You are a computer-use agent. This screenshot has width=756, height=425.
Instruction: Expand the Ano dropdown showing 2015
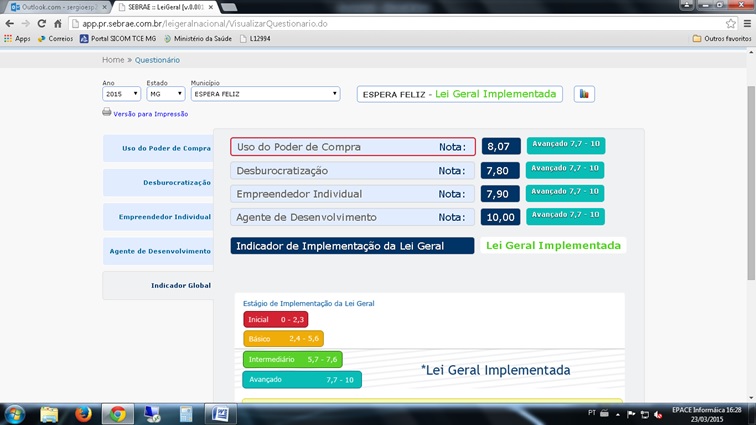[121, 94]
